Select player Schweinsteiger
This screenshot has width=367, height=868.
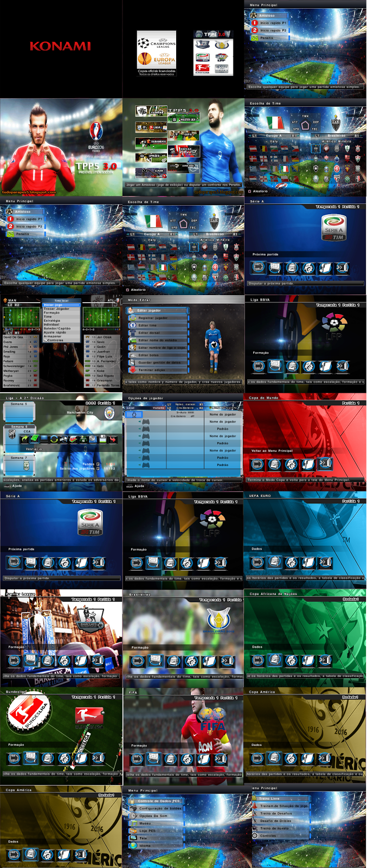20,366
